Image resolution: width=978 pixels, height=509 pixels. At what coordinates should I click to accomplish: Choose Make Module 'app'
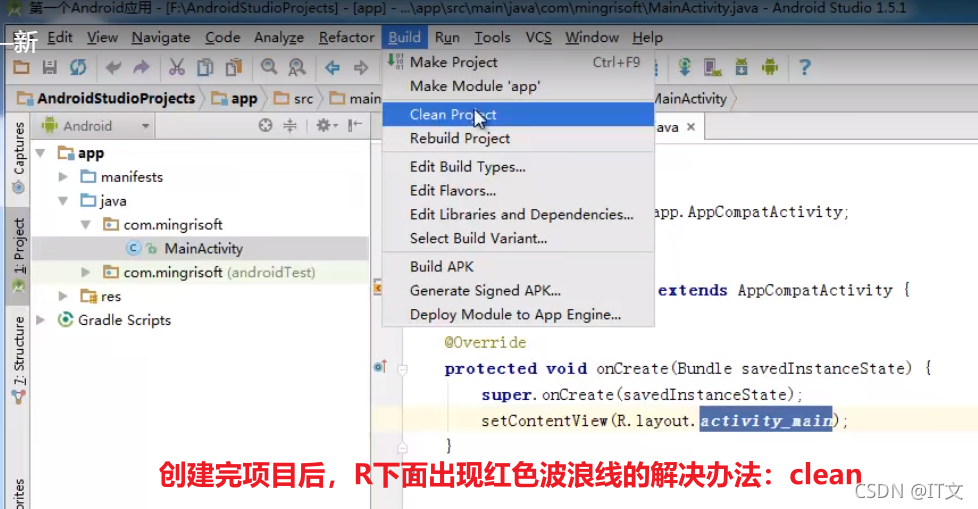click(518, 86)
